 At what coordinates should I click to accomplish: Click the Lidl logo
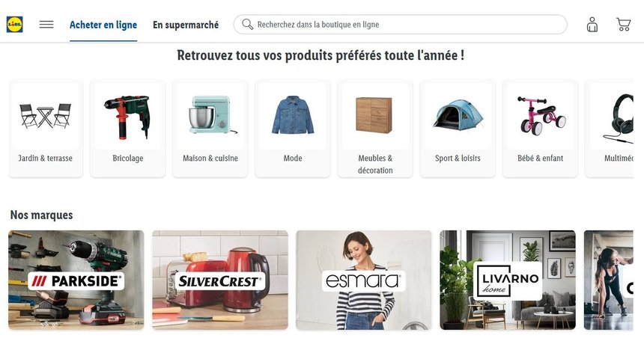click(15, 25)
